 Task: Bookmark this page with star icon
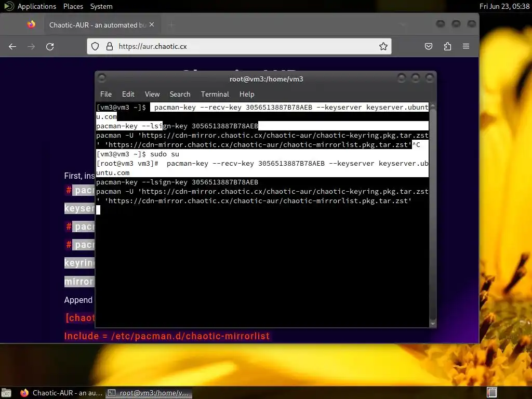coord(383,46)
